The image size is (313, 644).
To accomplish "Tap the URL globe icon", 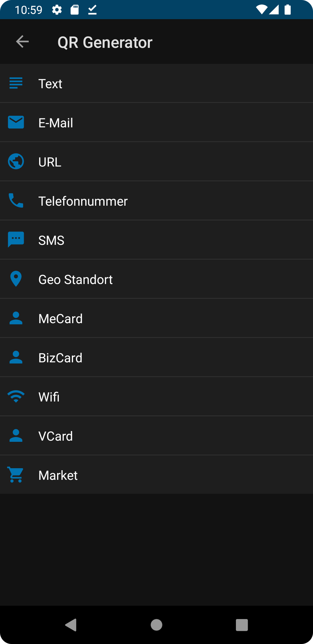I will click(x=16, y=161).
